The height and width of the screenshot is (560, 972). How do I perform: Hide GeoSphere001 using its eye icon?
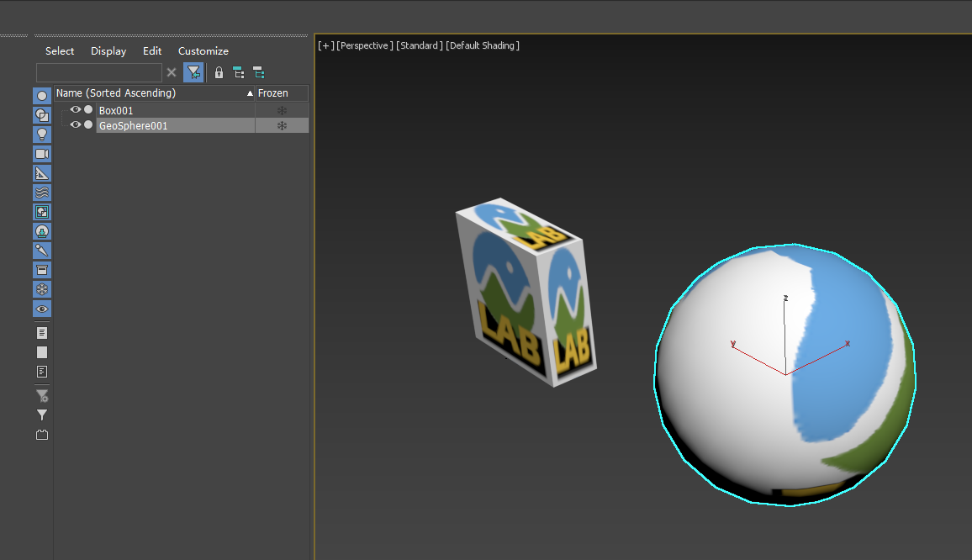click(x=76, y=124)
